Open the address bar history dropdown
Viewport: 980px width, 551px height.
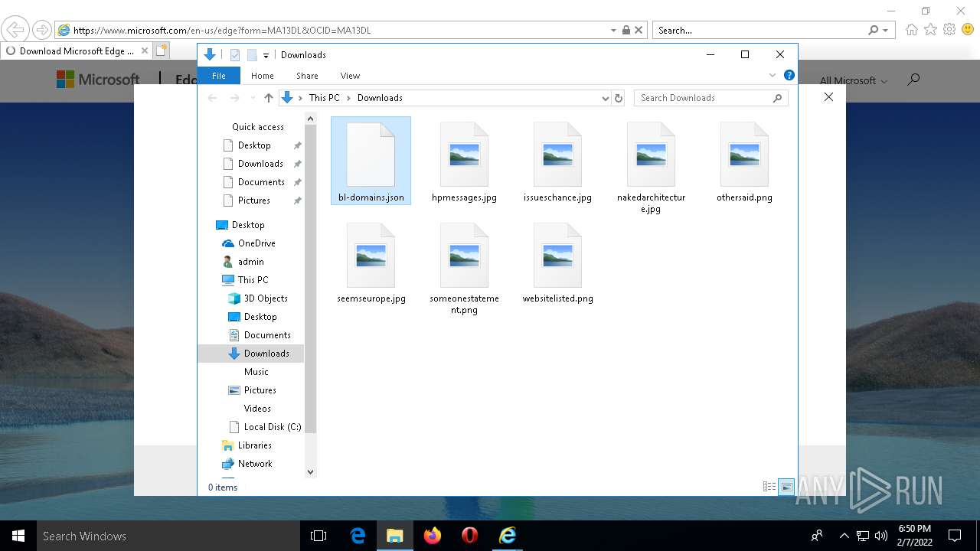(x=605, y=98)
